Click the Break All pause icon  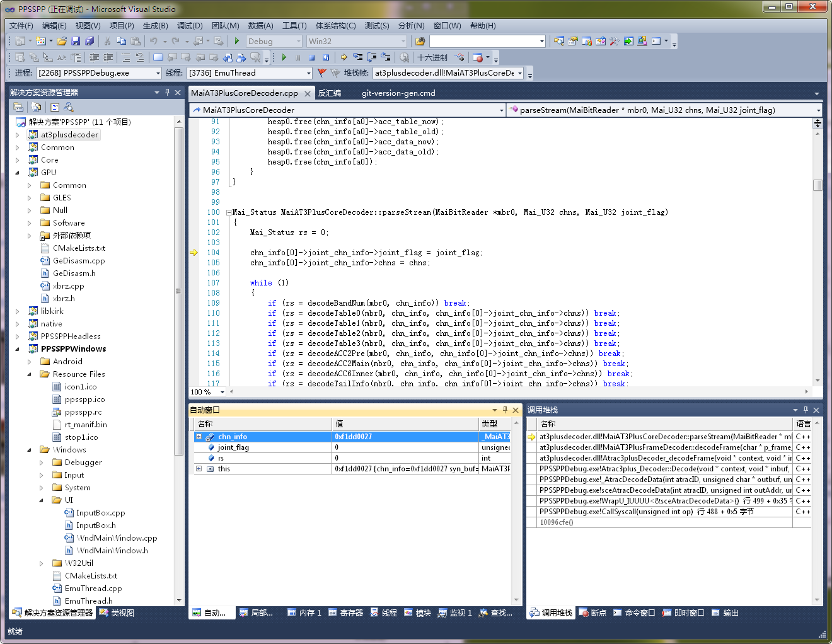[x=298, y=58]
